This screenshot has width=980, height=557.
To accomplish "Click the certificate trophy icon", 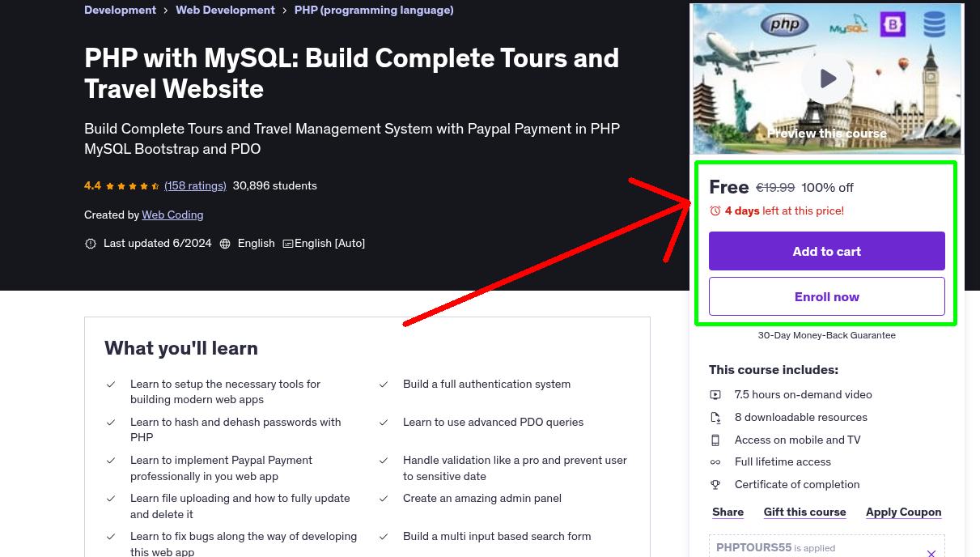I will 715,485.
